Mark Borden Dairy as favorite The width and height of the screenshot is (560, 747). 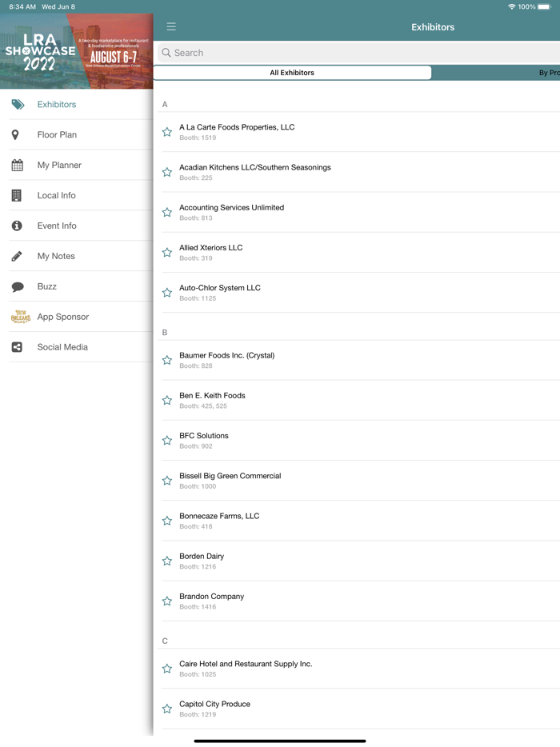pos(167,561)
